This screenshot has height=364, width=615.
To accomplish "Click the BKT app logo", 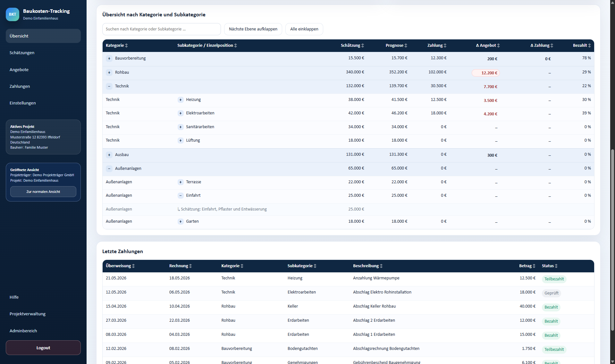I will [13, 14].
